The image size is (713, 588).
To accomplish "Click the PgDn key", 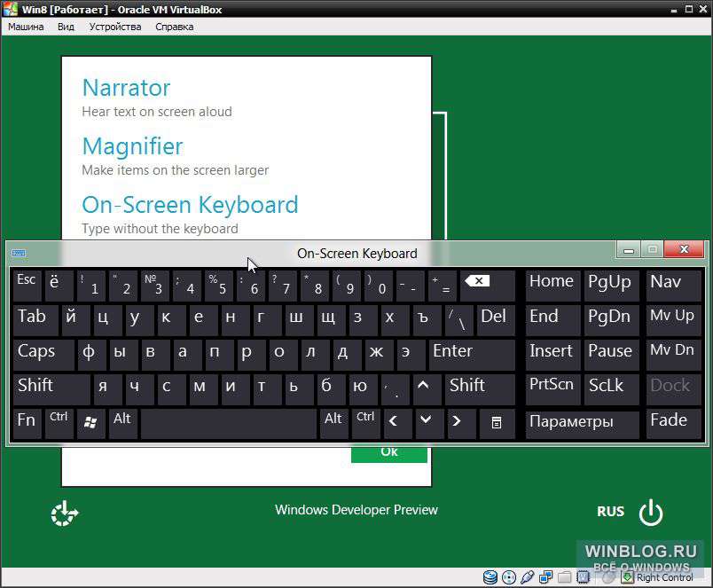I will click(x=612, y=319).
